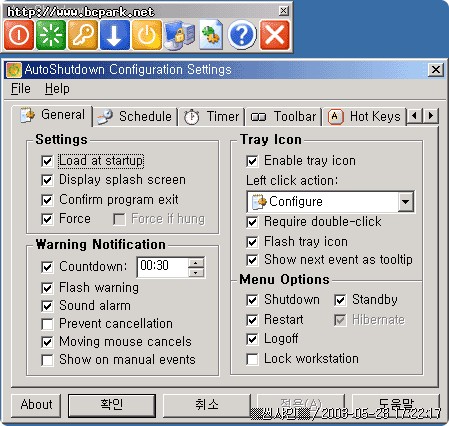This screenshot has width=449, height=426.
Task: Open the Left click action dropdown arrow
Action: coord(406,202)
